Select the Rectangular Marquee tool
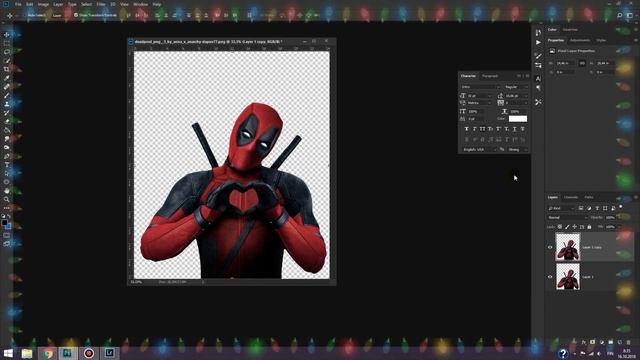Screen dimensions: 640x360 (x=7, y=43)
